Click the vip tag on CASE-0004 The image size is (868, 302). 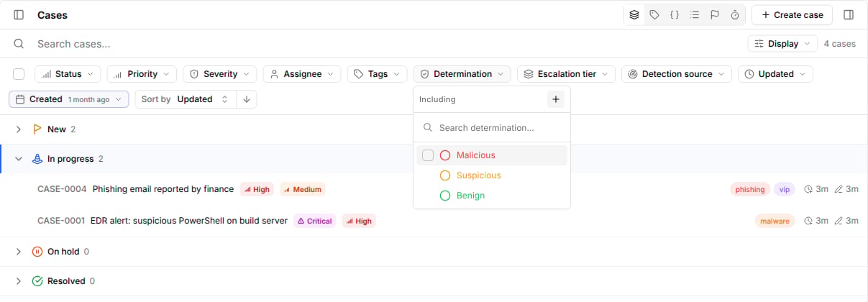pos(784,189)
